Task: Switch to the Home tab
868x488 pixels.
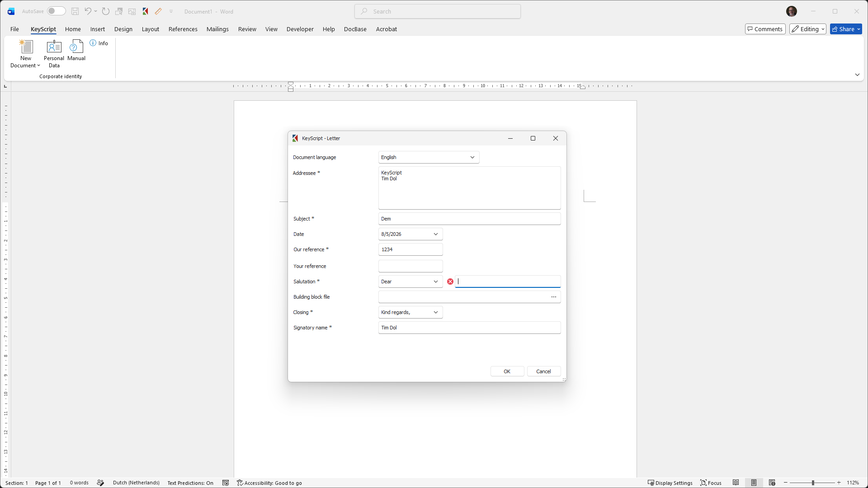Action: coord(73,29)
